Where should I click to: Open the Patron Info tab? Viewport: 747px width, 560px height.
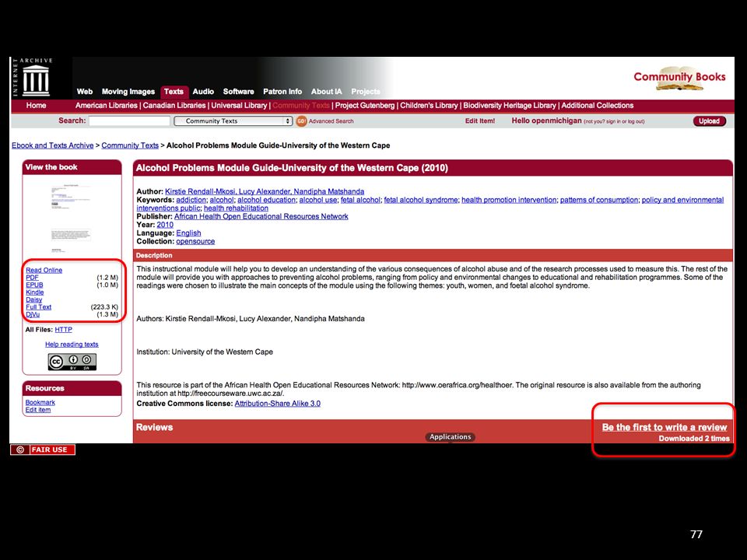coord(282,92)
